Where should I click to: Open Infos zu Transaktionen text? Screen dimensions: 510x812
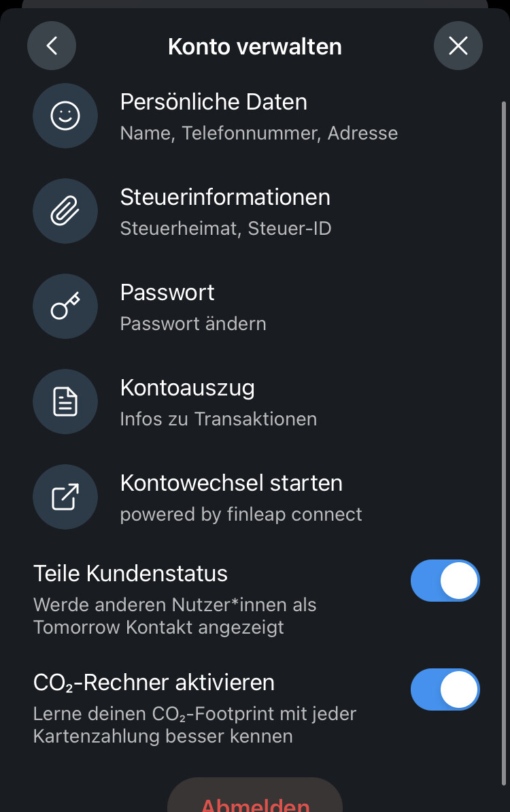pos(218,419)
